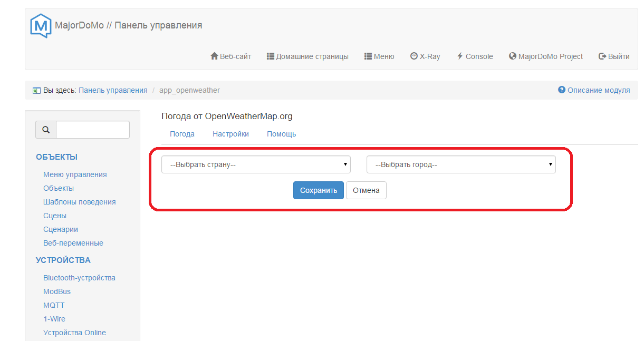Open Меню управления in the sidebar

[75, 174]
